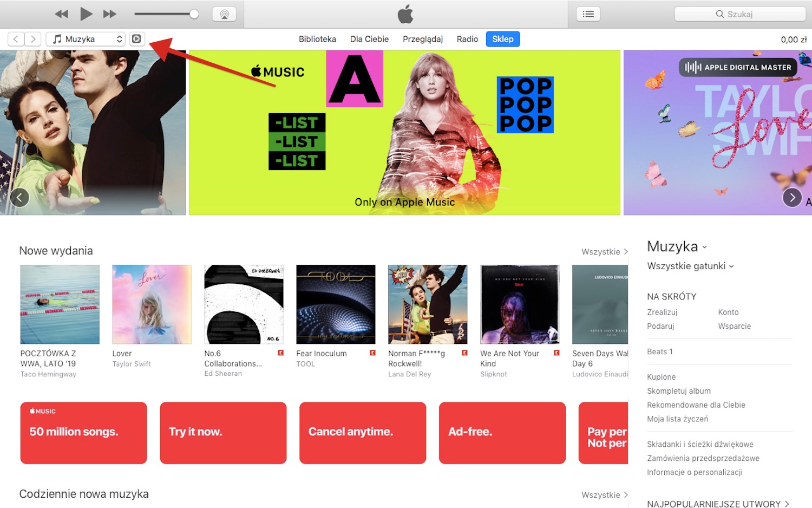
Task: Click the Szukaj search field
Action: click(x=739, y=14)
